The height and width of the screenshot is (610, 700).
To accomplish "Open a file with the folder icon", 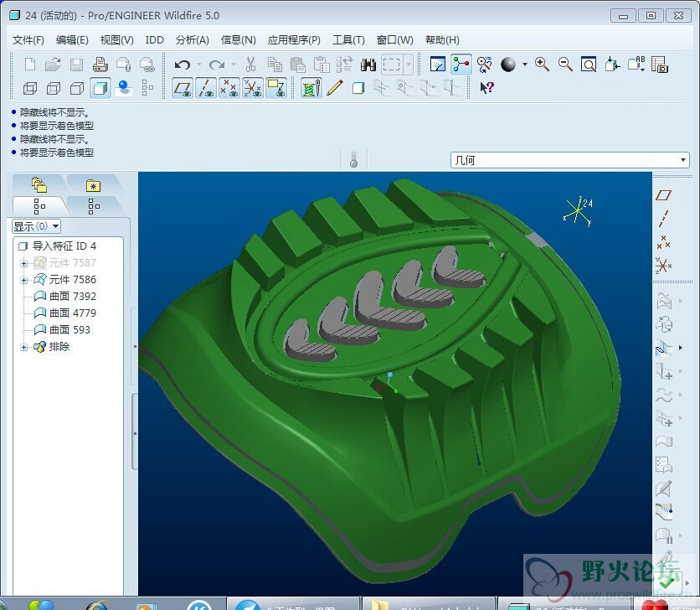I will coord(53,65).
